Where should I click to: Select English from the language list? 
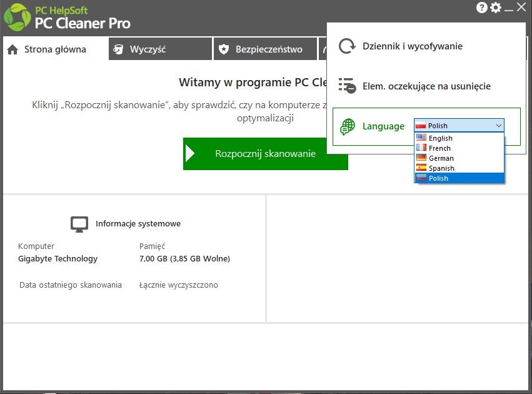pos(459,138)
